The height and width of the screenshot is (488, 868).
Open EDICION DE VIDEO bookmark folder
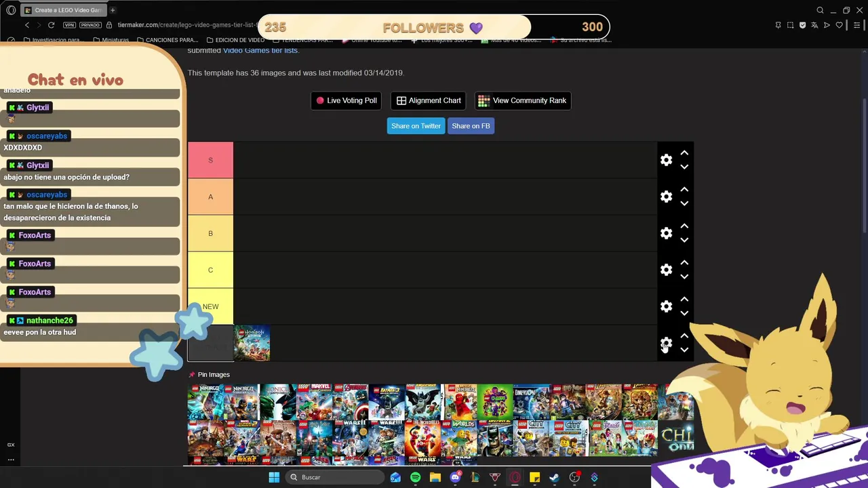pos(235,40)
